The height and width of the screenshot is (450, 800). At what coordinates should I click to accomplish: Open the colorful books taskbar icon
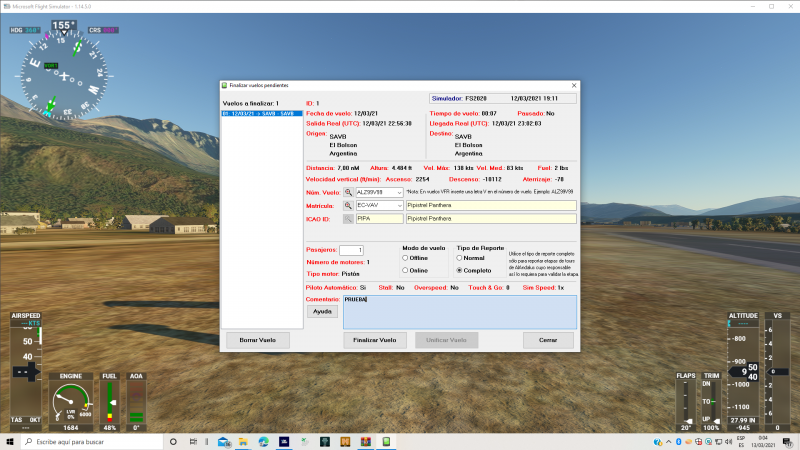point(366,442)
